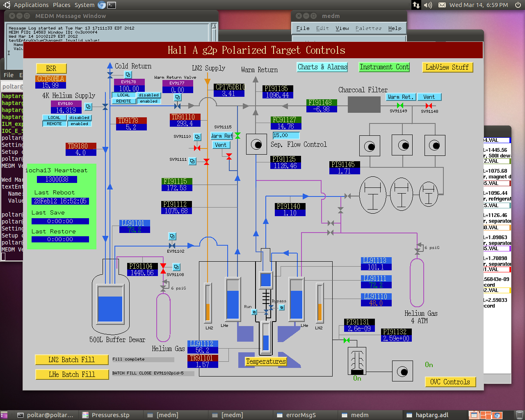Open related display icon beside EV9180
This screenshot has width=525, height=420.
tap(88, 107)
